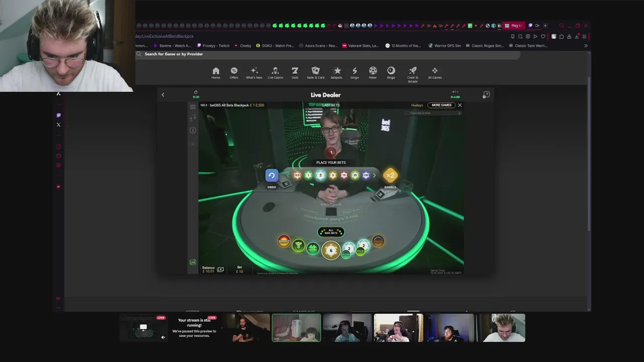
Task: Click the ALL SIDE BETS button
Action: [331, 232]
